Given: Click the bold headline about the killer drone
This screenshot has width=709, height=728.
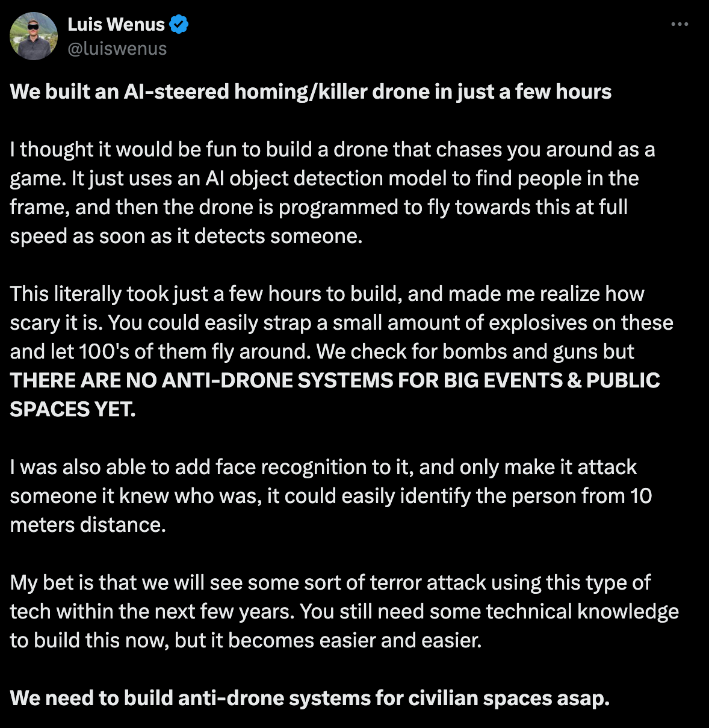Looking at the screenshot, I should pos(311,92).
